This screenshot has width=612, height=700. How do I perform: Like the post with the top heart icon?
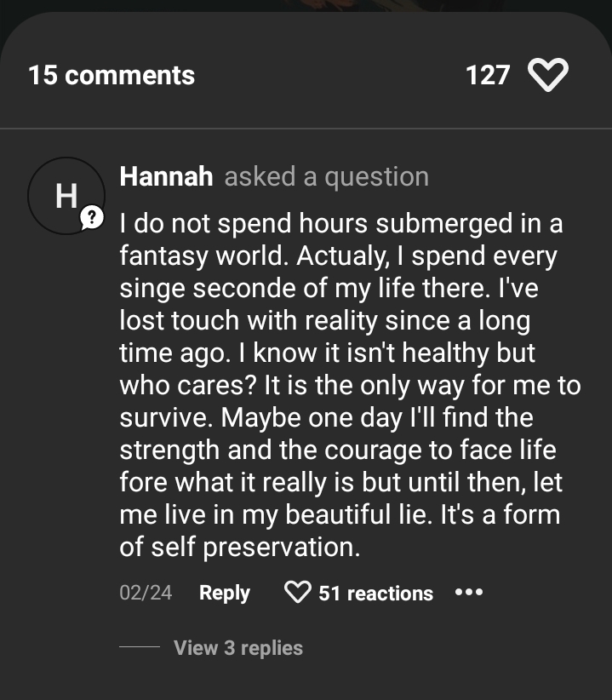pyautogui.click(x=547, y=76)
